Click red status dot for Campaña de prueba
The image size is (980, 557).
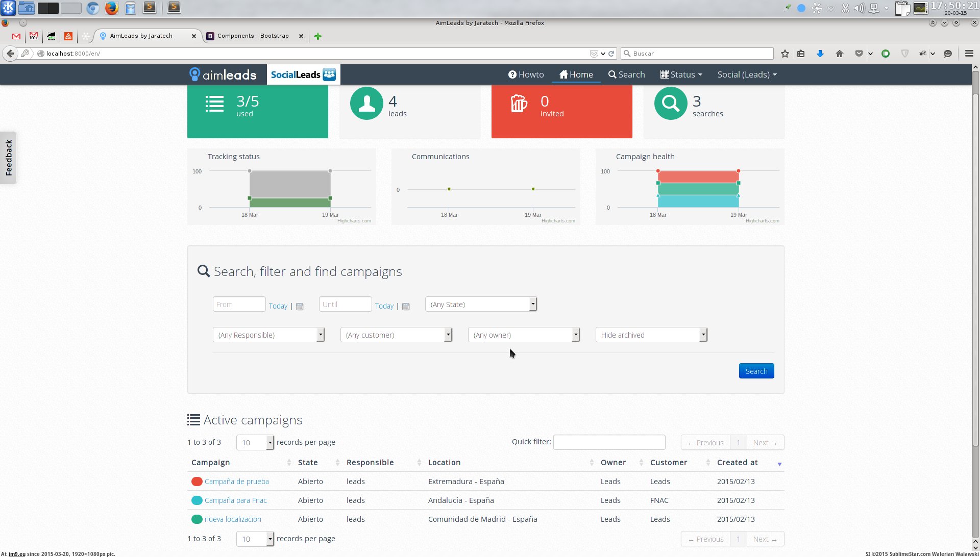(197, 482)
